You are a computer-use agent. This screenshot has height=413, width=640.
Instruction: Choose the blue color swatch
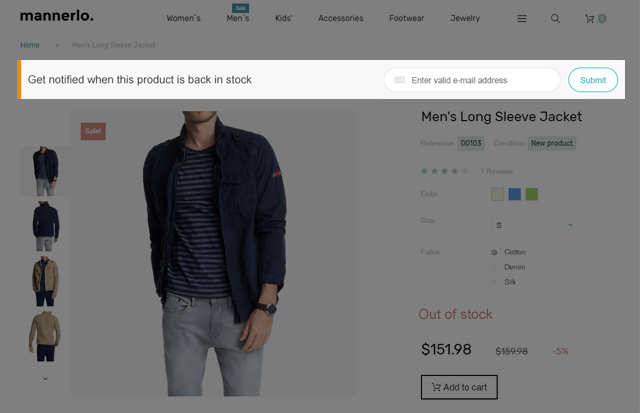pos(515,194)
